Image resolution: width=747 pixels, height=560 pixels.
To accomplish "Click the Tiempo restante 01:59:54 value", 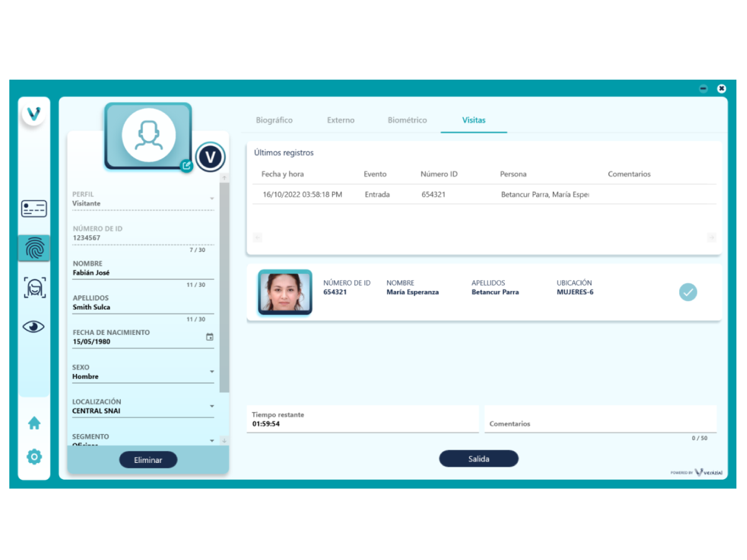I will coord(266,424).
